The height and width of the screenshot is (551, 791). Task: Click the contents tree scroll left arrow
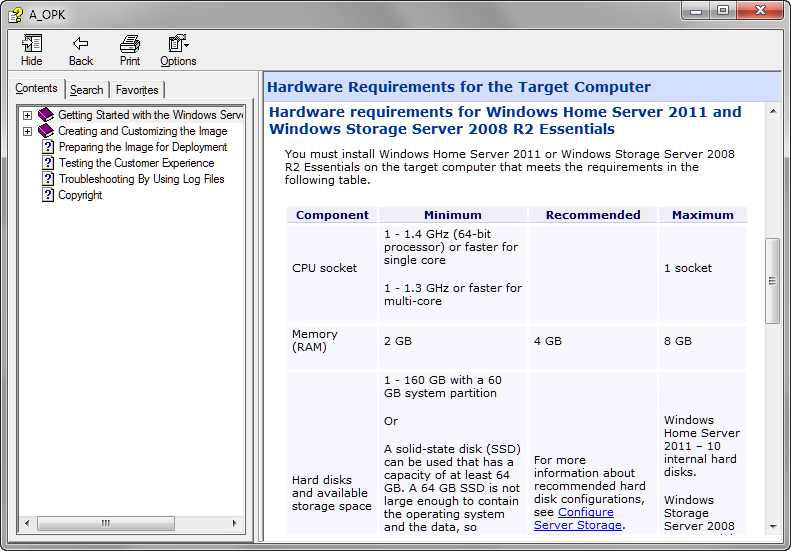pyautogui.click(x=27, y=523)
